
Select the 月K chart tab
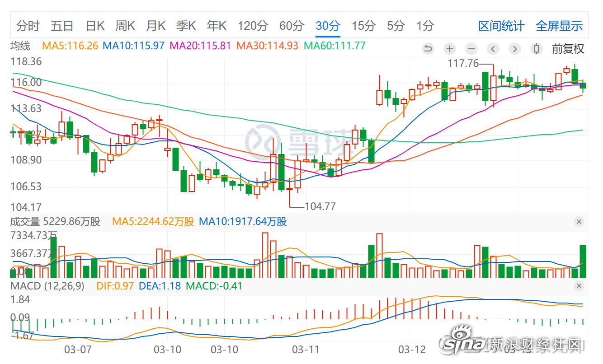pyautogui.click(x=155, y=26)
